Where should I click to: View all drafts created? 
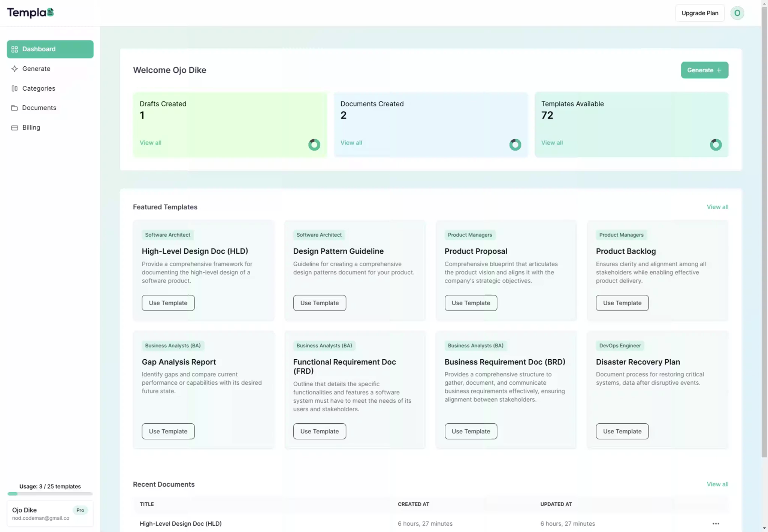(150, 143)
